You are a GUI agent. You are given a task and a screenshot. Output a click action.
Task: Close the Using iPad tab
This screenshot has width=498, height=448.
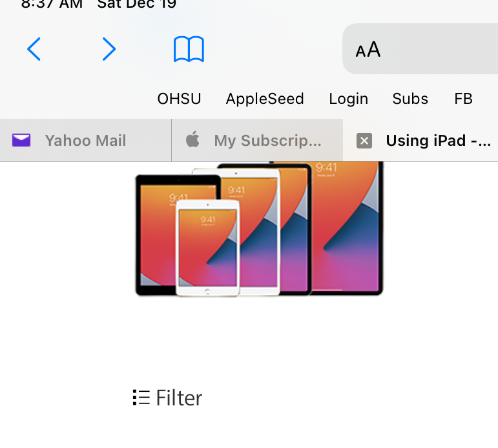(364, 141)
